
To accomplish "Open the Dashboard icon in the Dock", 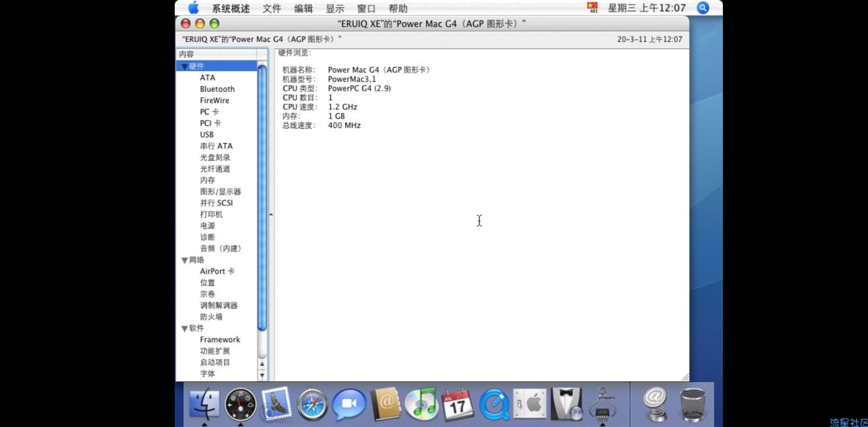I will (241, 404).
